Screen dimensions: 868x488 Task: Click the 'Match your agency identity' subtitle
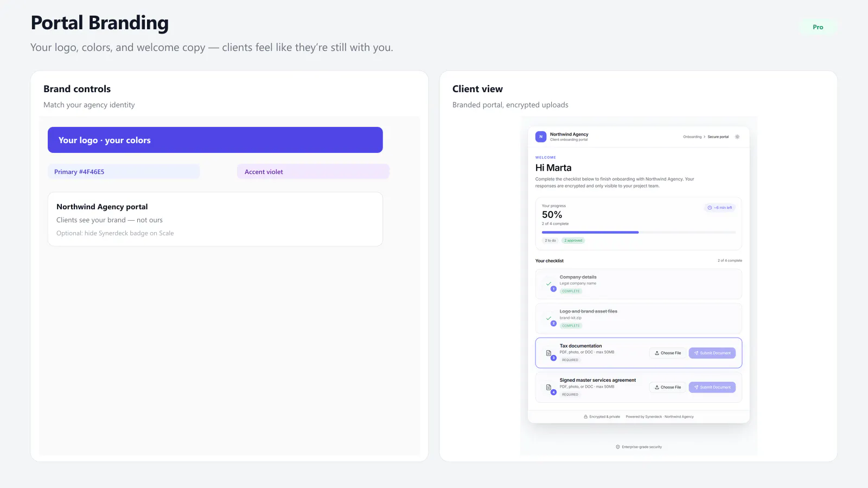(89, 105)
